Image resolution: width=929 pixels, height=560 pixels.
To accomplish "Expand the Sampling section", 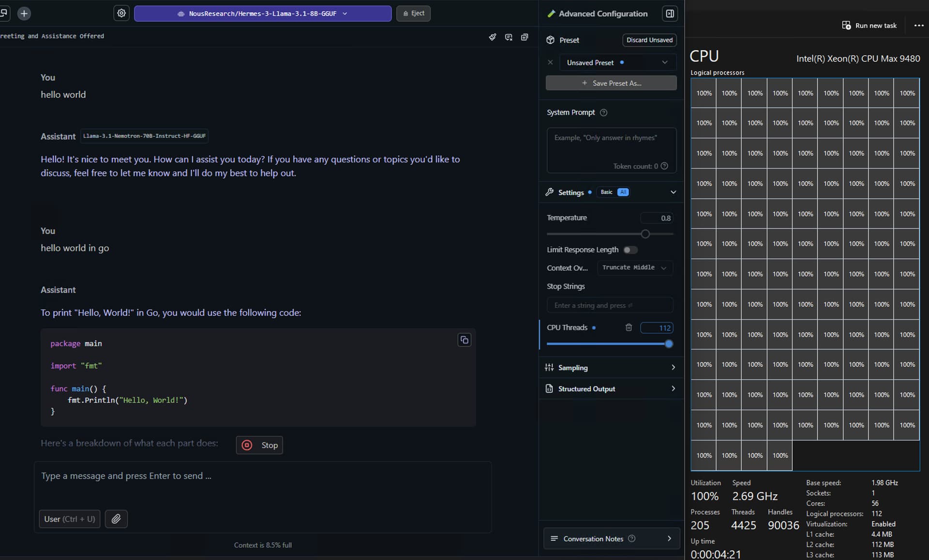I will coord(611,368).
